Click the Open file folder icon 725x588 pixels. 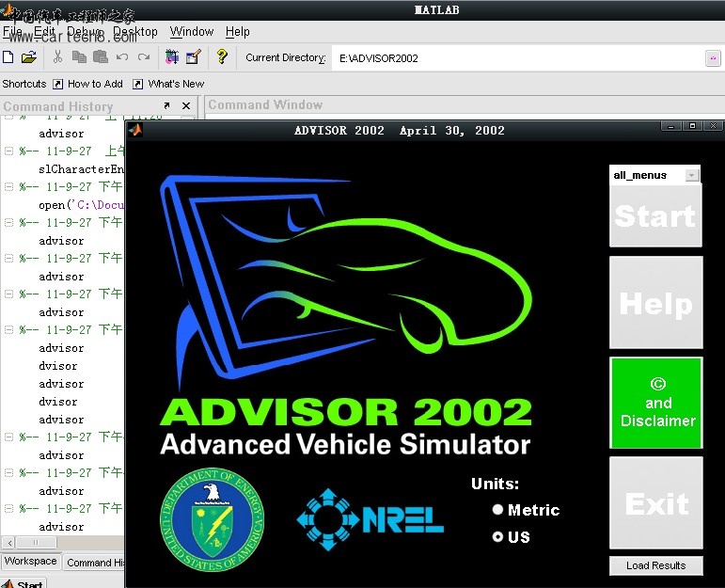(28, 57)
